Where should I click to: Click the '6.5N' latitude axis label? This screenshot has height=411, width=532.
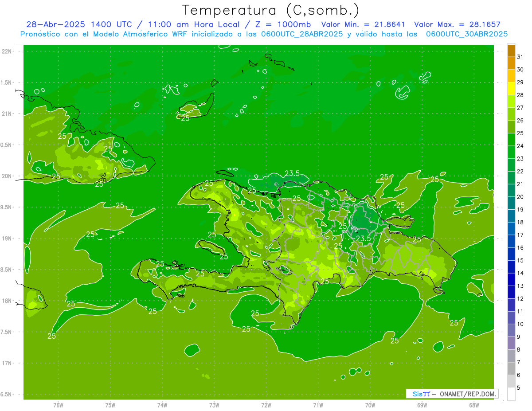coord(7,395)
